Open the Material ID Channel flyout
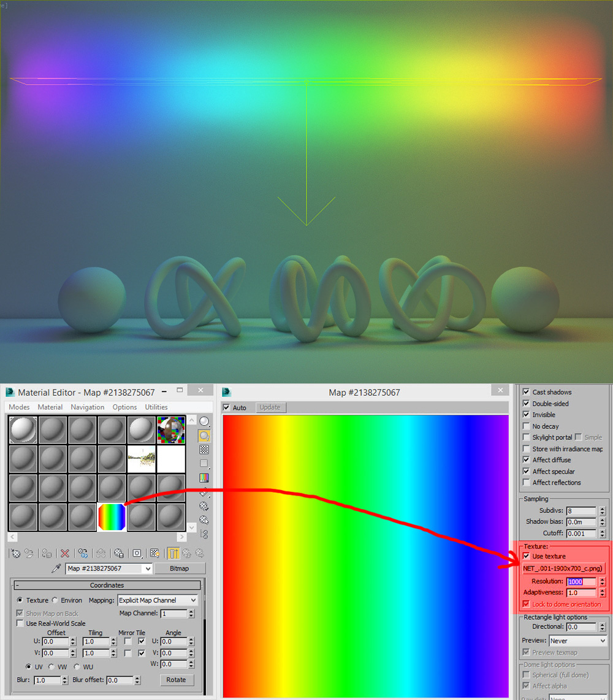 pos(137,553)
